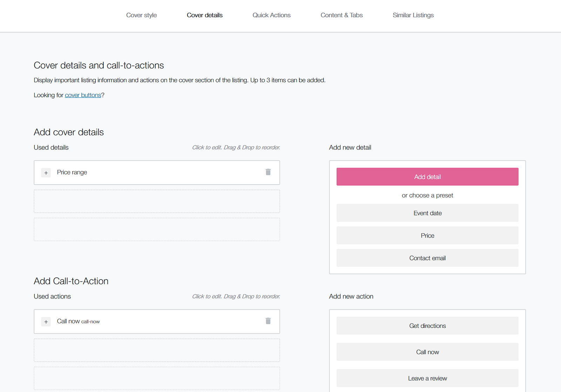
Task: Add the Leave a review action
Action: click(x=427, y=378)
